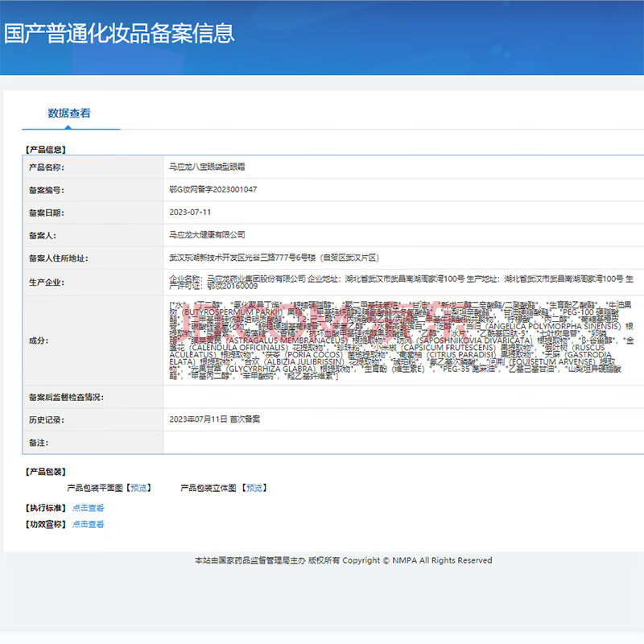Click filer name 马应龙大健康有限公司
The height and width of the screenshot is (644, 644).
click(207, 235)
